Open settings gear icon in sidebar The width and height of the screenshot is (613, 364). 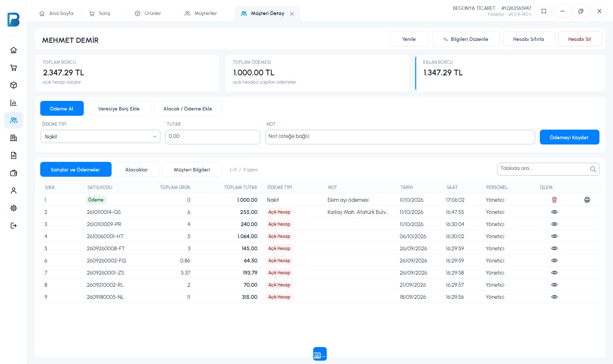(13, 208)
